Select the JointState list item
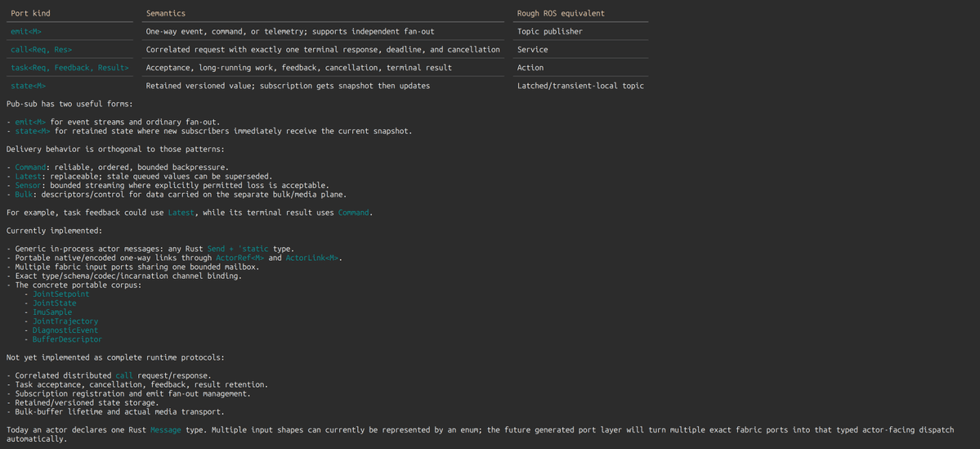The width and height of the screenshot is (980, 449). click(x=55, y=303)
